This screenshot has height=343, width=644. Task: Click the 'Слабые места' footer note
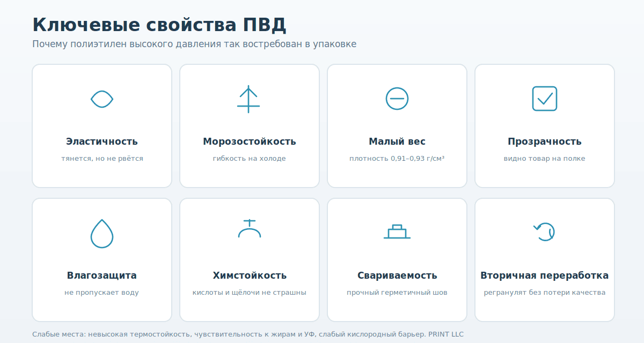(248, 334)
